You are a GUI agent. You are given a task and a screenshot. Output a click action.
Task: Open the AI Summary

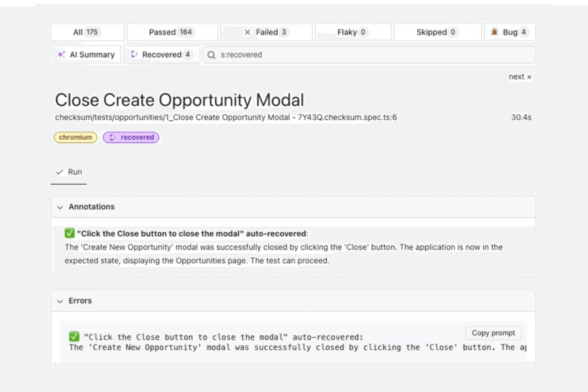(x=86, y=55)
